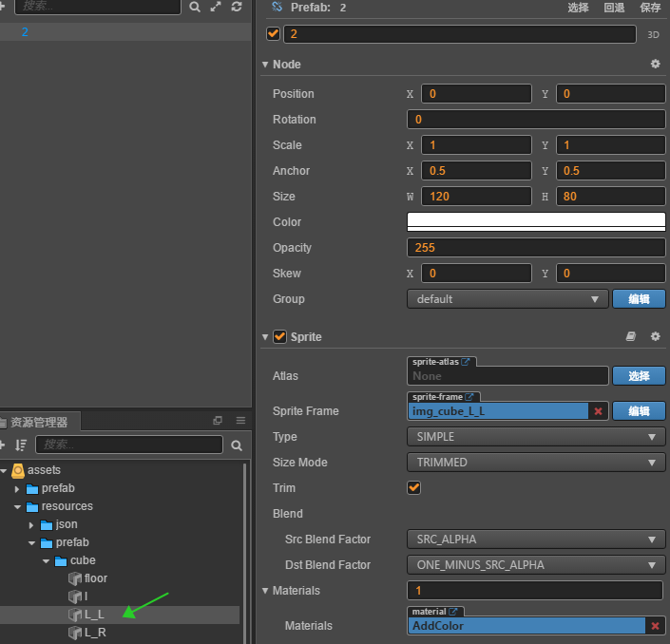Open the Size Mode TRIMMED dropdown
This screenshot has height=644, width=670.
(x=536, y=463)
